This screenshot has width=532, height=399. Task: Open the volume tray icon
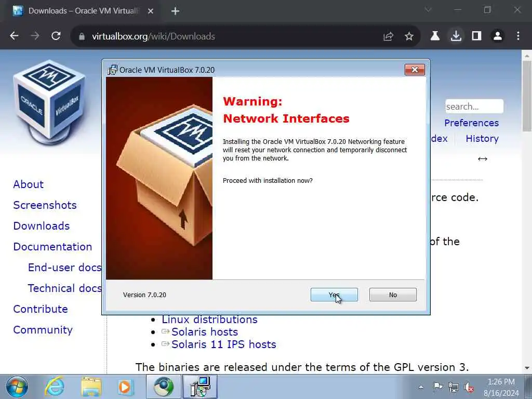(x=469, y=387)
